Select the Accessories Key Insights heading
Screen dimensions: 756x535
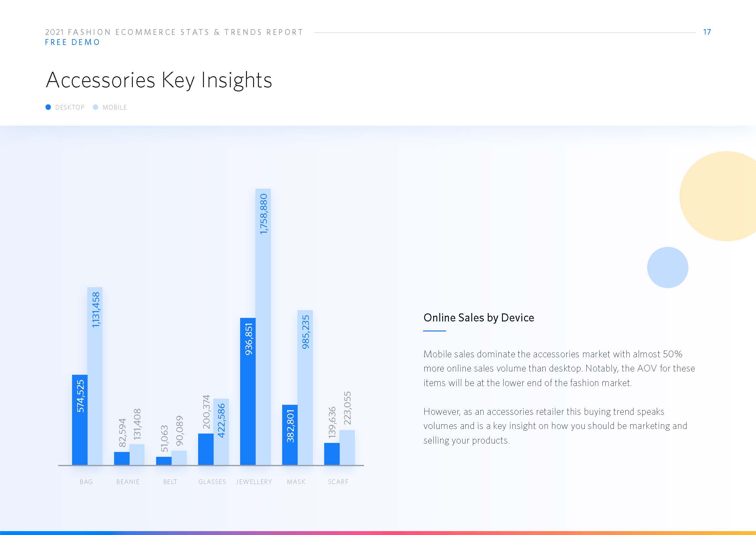pyautogui.click(x=159, y=80)
